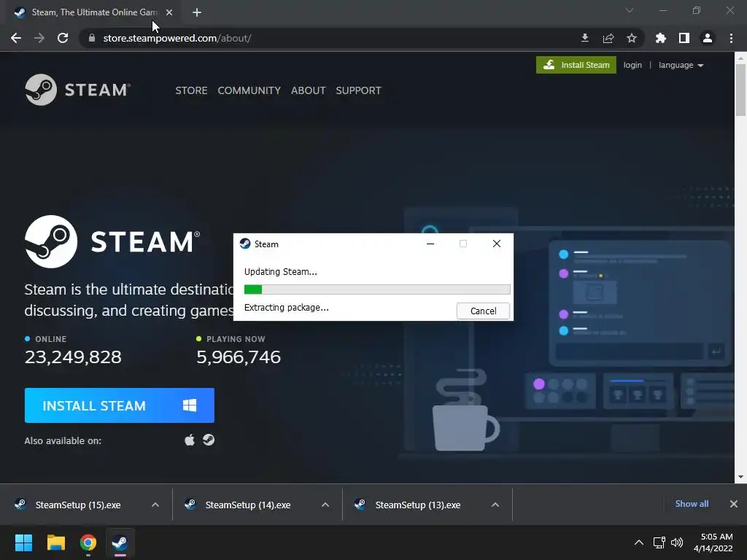View site info via lock icon

(x=91, y=38)
